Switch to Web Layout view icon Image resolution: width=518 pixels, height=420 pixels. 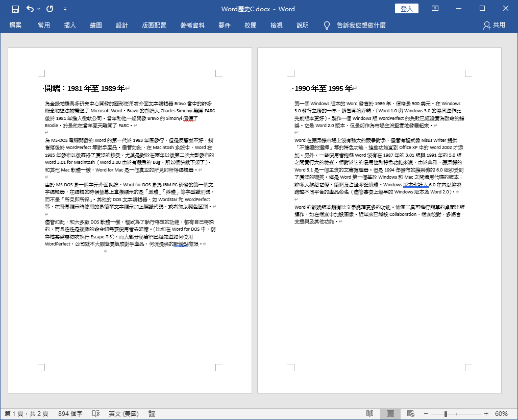tap(411, 414)
